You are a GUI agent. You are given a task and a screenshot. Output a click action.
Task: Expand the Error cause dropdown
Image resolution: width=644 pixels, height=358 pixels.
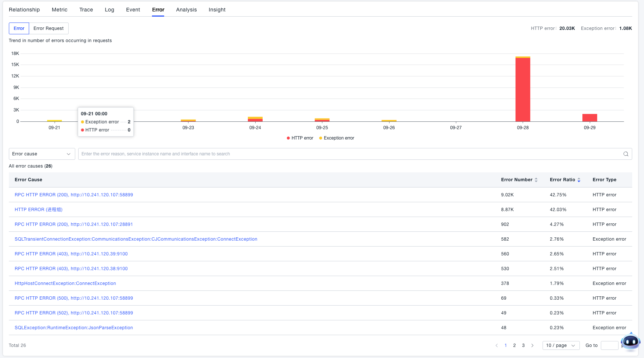[x=42, y=154]
